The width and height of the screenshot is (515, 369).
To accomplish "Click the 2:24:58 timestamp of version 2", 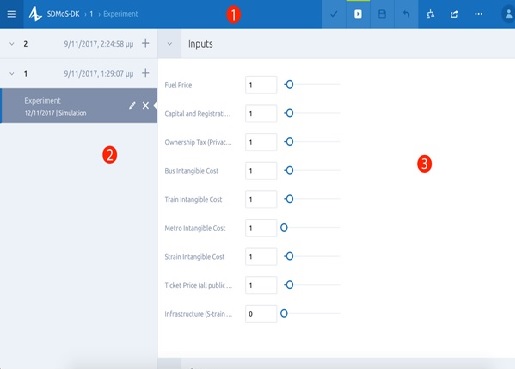I will [x=98, y=44].
